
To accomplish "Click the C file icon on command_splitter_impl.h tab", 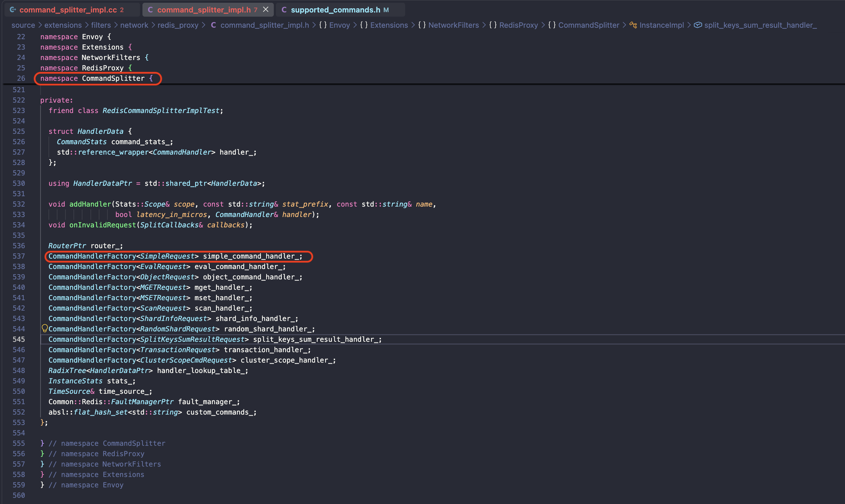I will [150, 10].
